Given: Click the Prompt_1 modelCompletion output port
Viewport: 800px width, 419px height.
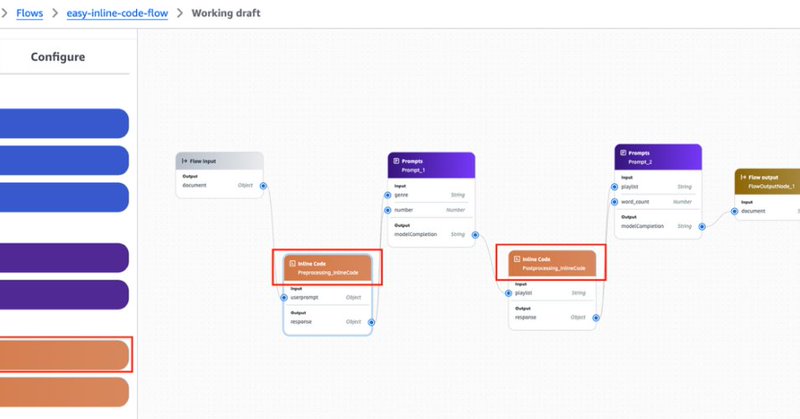Looking at the screenshot, I should coord(475,235).
